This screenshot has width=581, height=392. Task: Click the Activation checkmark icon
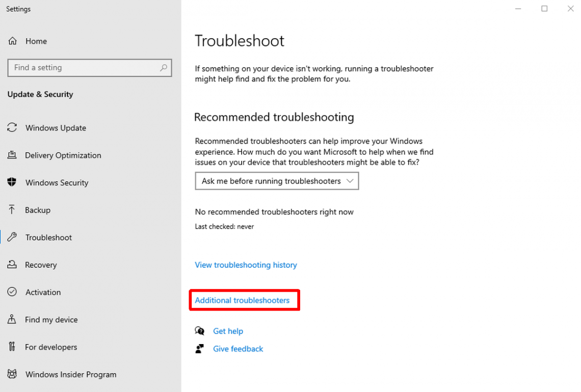click(12, 292)
